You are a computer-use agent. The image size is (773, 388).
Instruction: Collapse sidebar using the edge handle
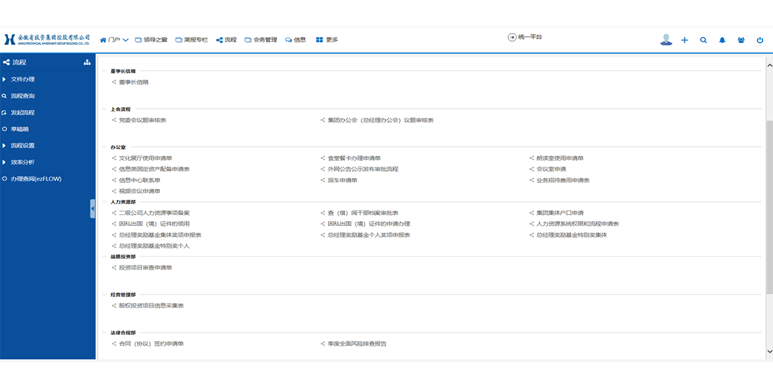click(93, 209)
